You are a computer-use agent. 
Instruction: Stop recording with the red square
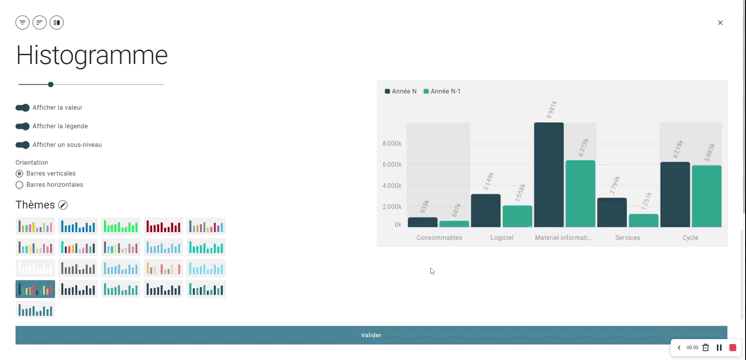pyautogui.click(x=733, y=348)
